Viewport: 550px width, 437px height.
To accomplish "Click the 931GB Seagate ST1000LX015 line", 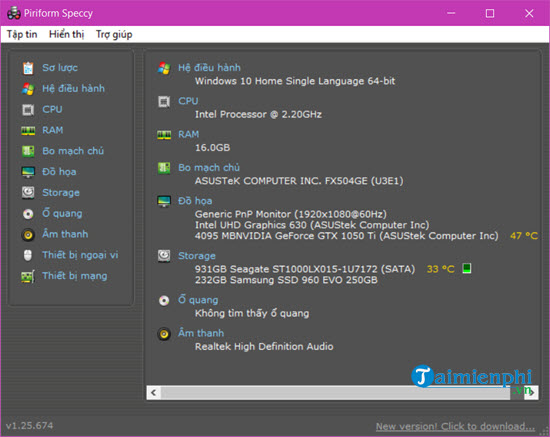I will point(304,269).
